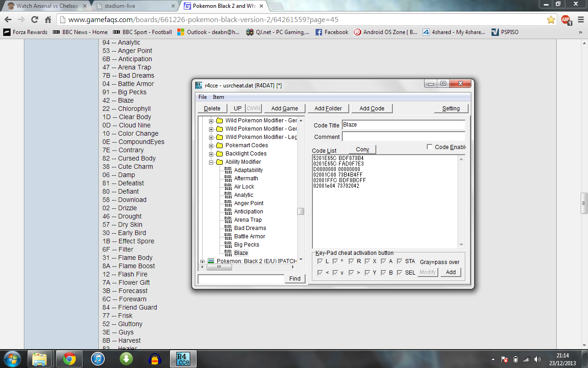Toggle the SEL key checkbox
The height and width of the screenshot is (368, 588).
pyautogui.click(x=399, y=273)
